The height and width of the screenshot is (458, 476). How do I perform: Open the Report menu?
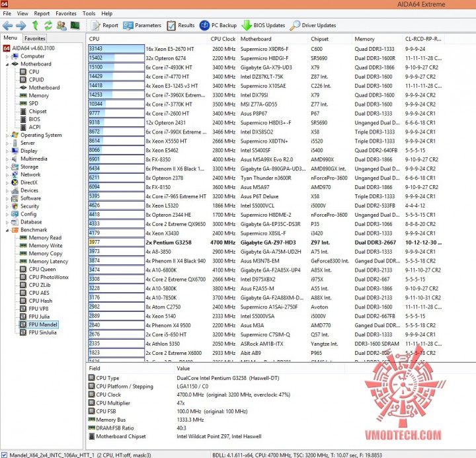42,13
